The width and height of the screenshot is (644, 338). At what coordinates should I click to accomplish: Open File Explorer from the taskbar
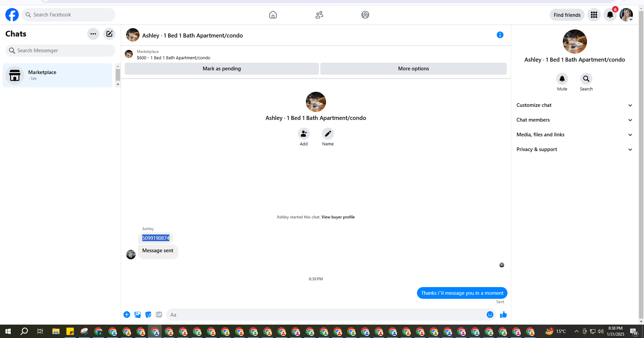[x=56, y=331]
